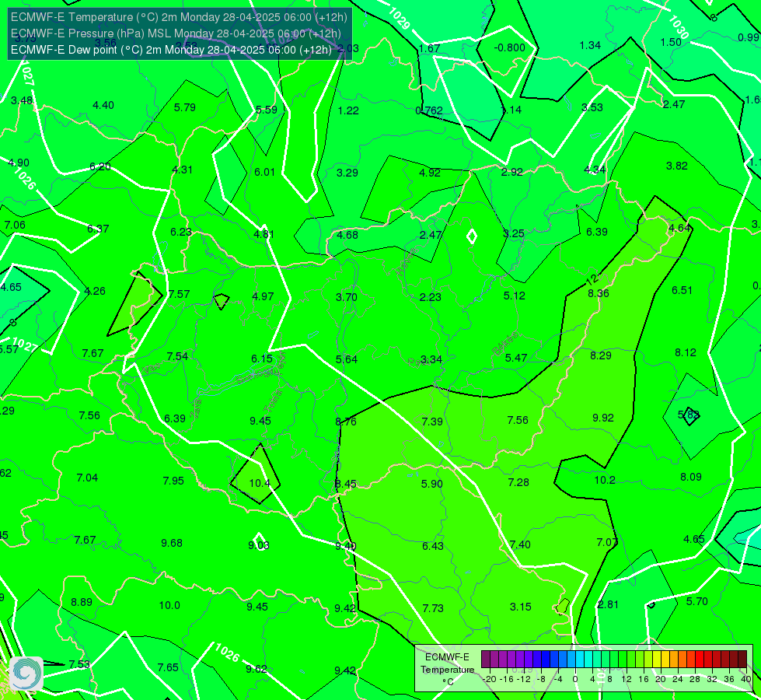Click the dew point value -0.800
This screenshot has width=761, height=700.
[x=510, y=47]
